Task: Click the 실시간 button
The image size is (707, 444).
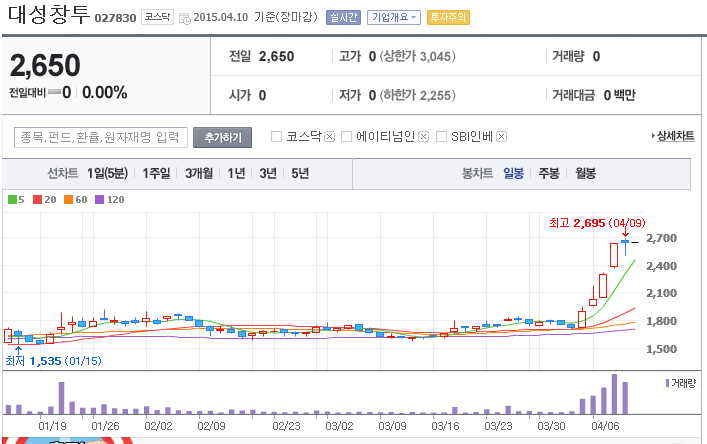Action: pos(343,18)
